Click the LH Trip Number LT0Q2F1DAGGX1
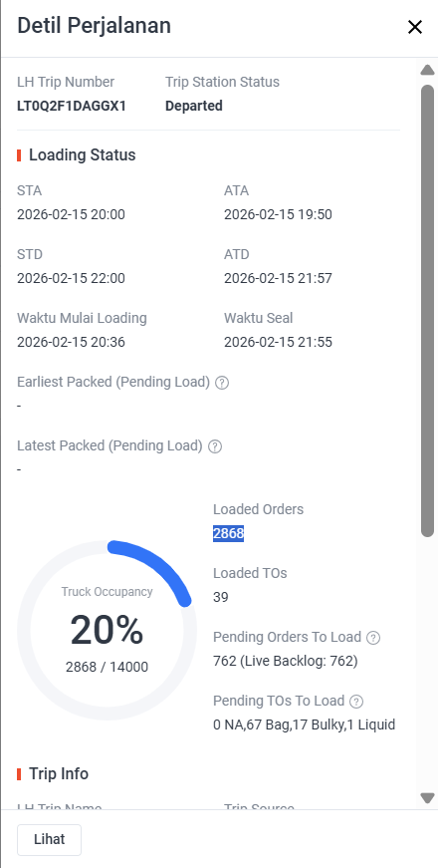This screenshot has width=438, height=868. tap(72, 106)
